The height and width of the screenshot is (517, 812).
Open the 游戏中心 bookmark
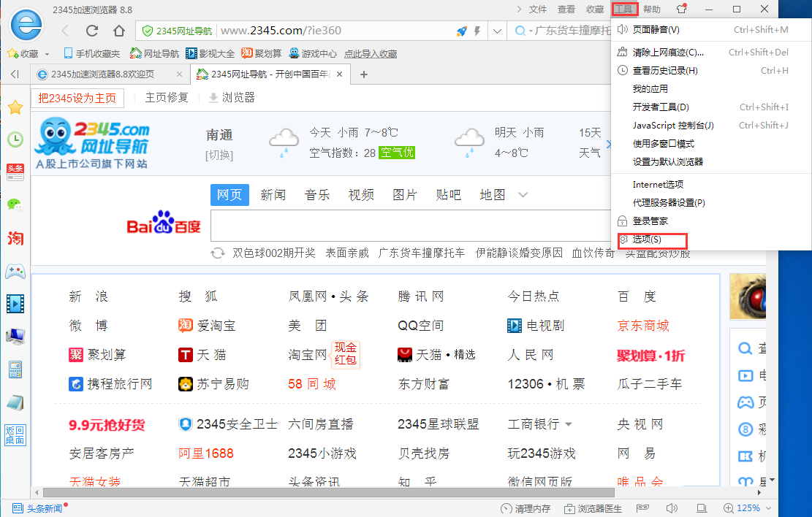(x=313, y=54)
